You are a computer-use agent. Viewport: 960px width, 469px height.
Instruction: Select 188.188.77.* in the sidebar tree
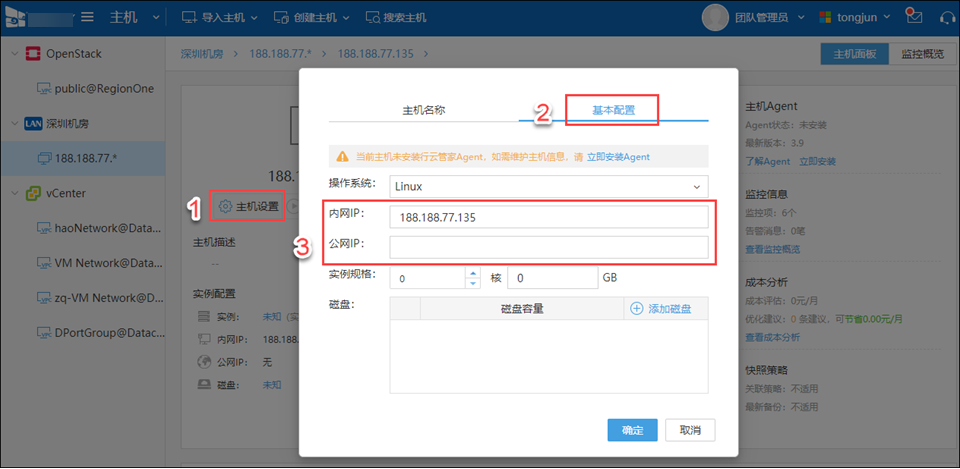tap(85, 158)
